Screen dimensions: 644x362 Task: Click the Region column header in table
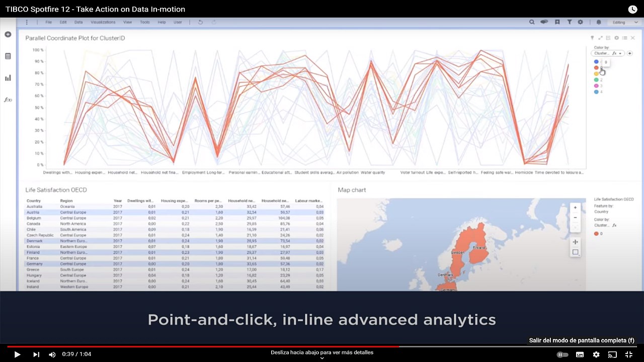66,201
